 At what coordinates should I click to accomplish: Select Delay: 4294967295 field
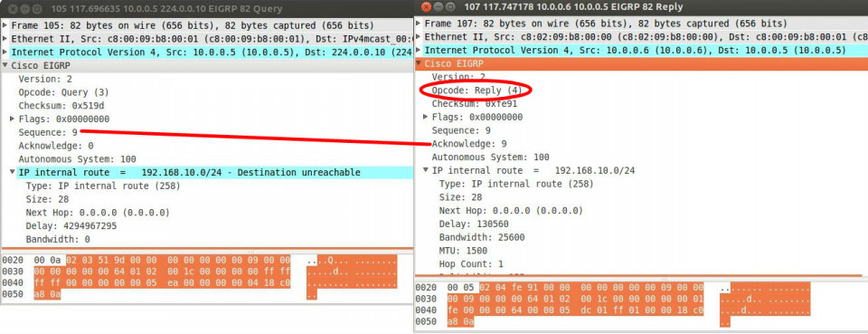pos(71,226)
